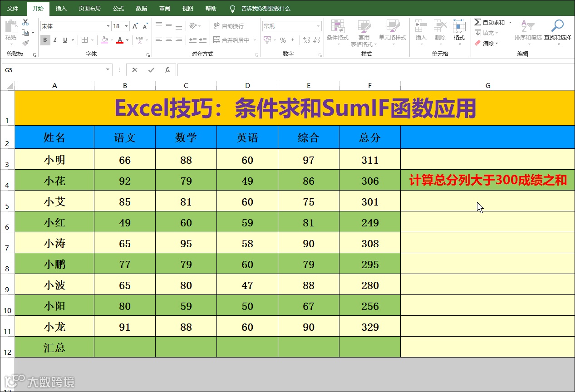Viewport: 575px width, 392px height.
Task: Open the File (文件) tab
Action: coord(13,8)
